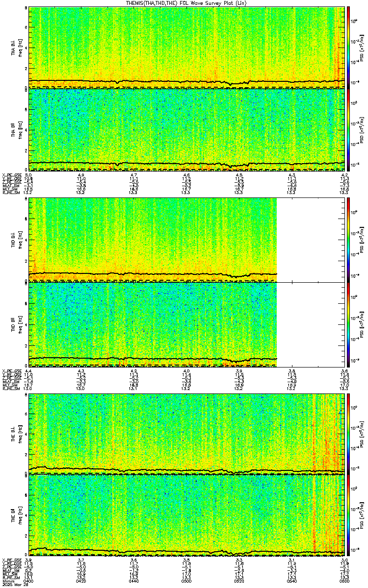The width and height of the screenshot is (368, 588).
Task: Click the THA BII spectrogram panel
Action: pyautogui.click(x=187, y=130)
